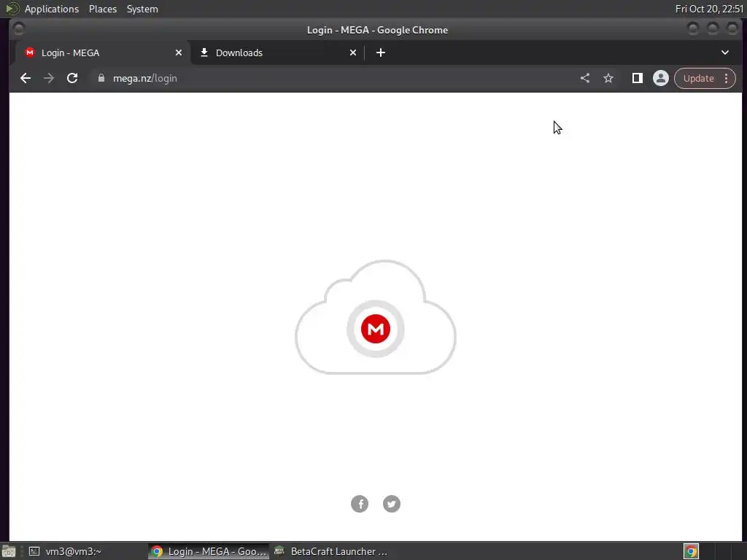Open Chrome's three-dot menu

(x=726, y=78)
